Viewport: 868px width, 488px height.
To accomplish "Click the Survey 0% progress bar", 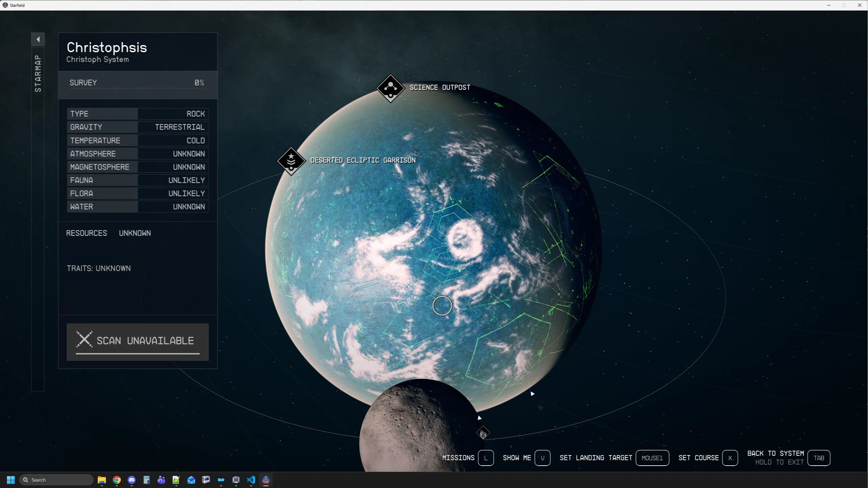I will point(138,85).
